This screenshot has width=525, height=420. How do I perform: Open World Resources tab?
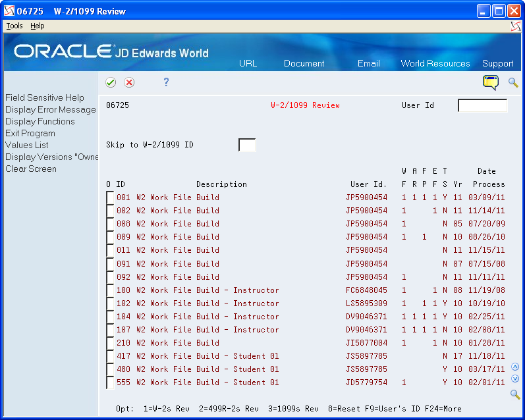(x=435, y=63)
